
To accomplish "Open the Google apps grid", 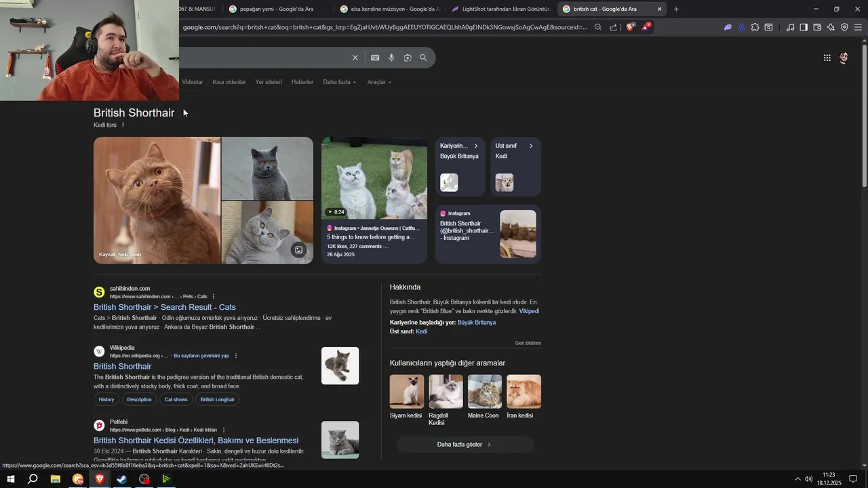I will point(827,58).
